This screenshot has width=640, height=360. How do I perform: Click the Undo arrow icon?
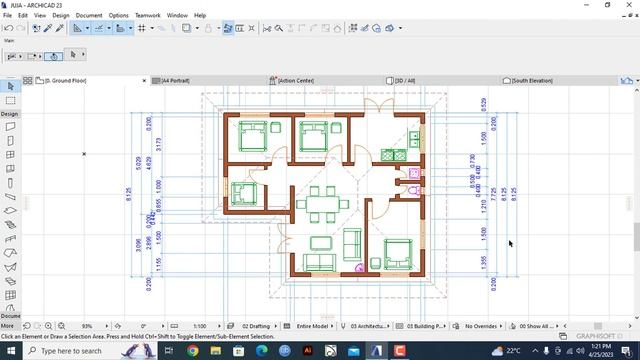[x=8, y=28]
